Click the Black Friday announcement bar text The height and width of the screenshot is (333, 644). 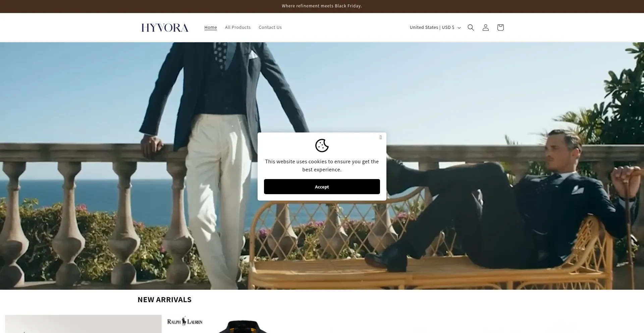(322, 6)
